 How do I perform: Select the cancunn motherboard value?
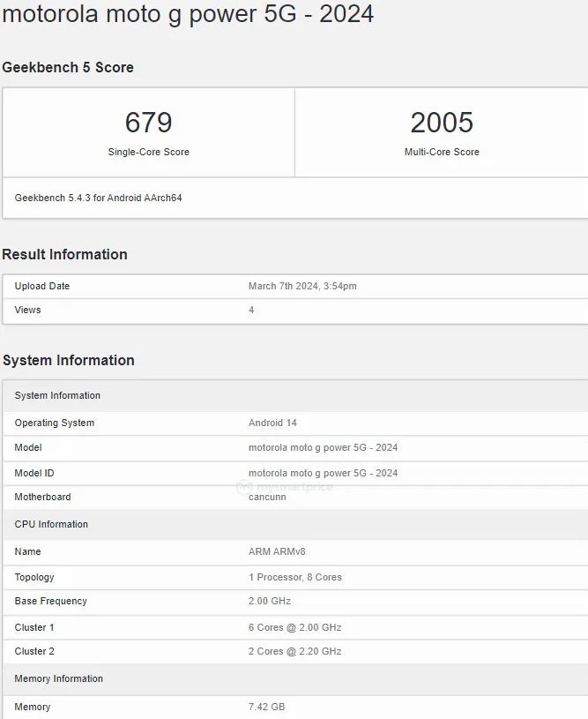click(x=267, y=497)
